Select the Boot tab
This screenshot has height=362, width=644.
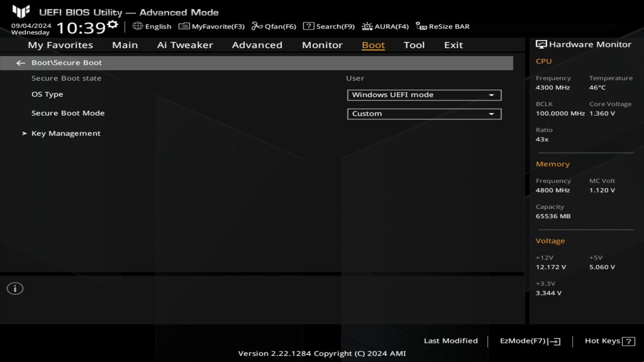(373, 45)
